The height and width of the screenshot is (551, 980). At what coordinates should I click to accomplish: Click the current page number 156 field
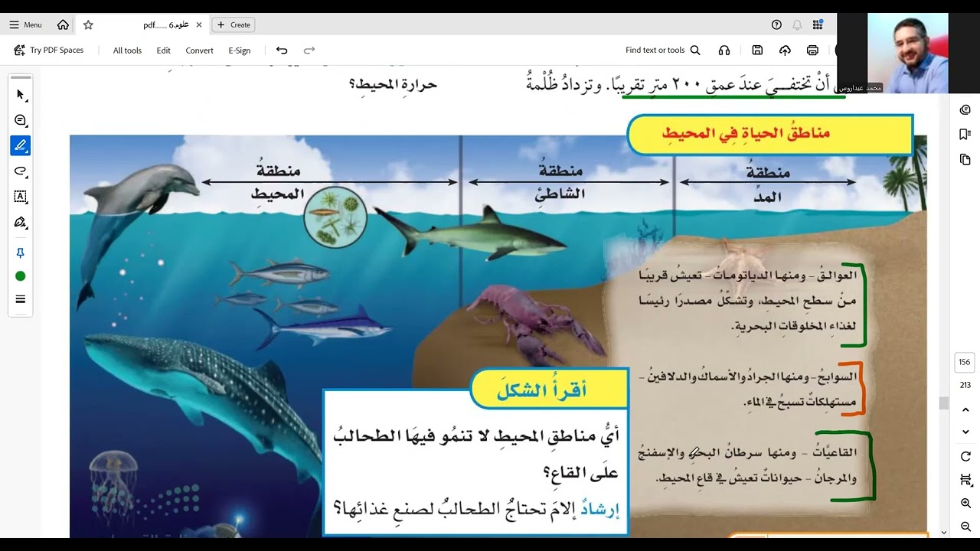click(x=965, y=363)
